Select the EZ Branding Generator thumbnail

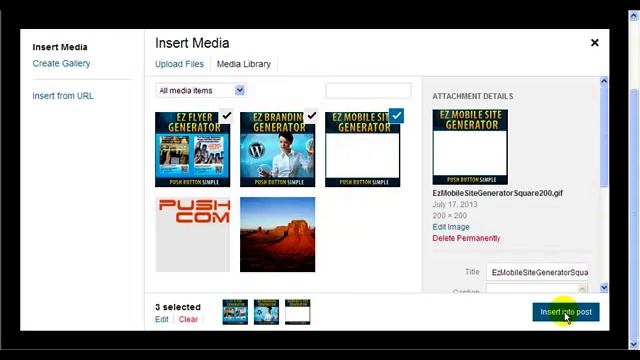click(x=278, y=149)
